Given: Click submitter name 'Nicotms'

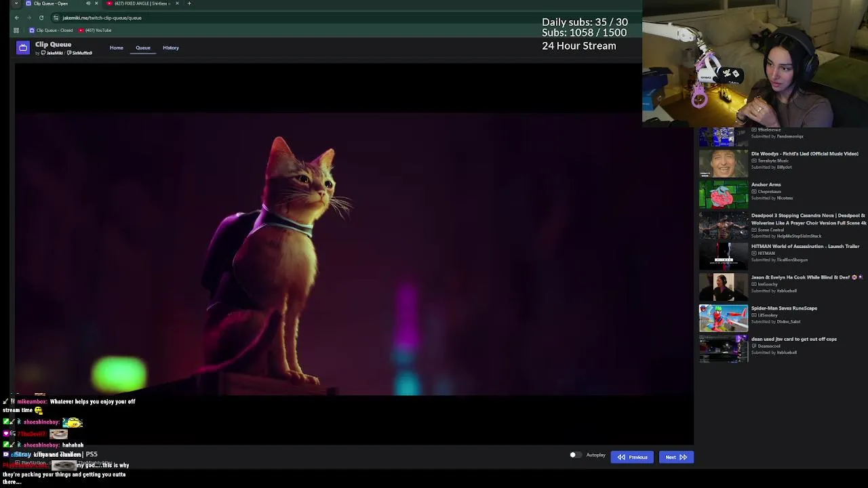Looking at the screenshot, I should coord(785,198).
